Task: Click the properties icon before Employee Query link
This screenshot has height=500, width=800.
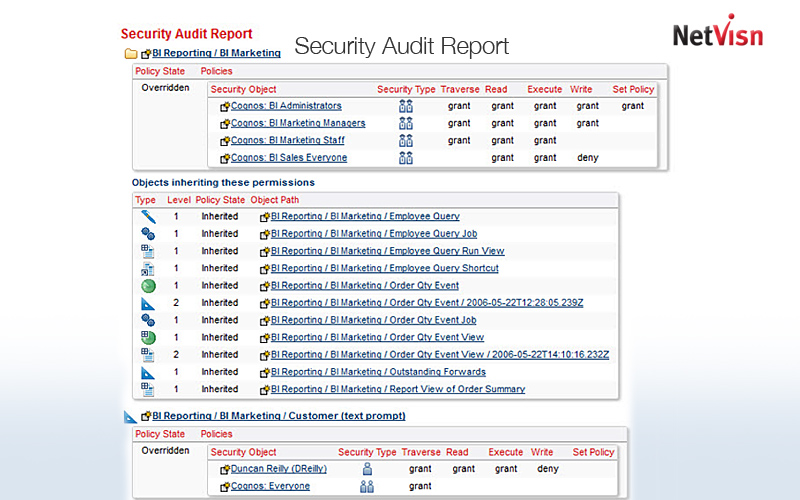Action: [265, 217]
